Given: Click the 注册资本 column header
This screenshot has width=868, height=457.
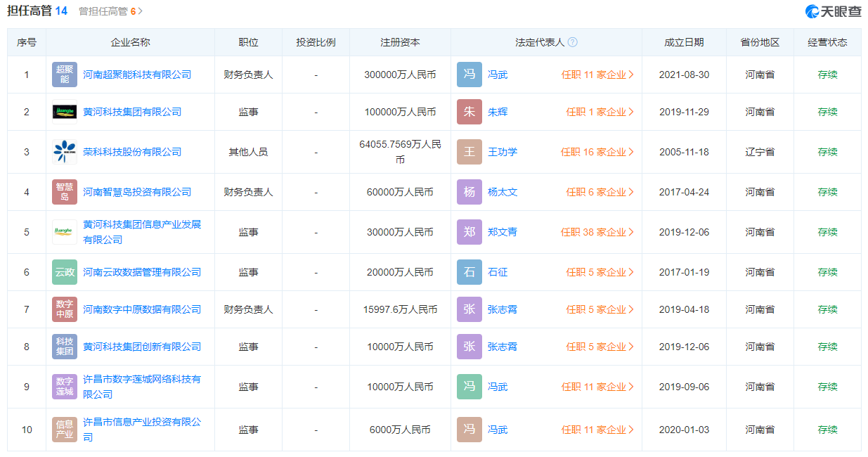Looking at the screenshot, I should pos(400,42).
